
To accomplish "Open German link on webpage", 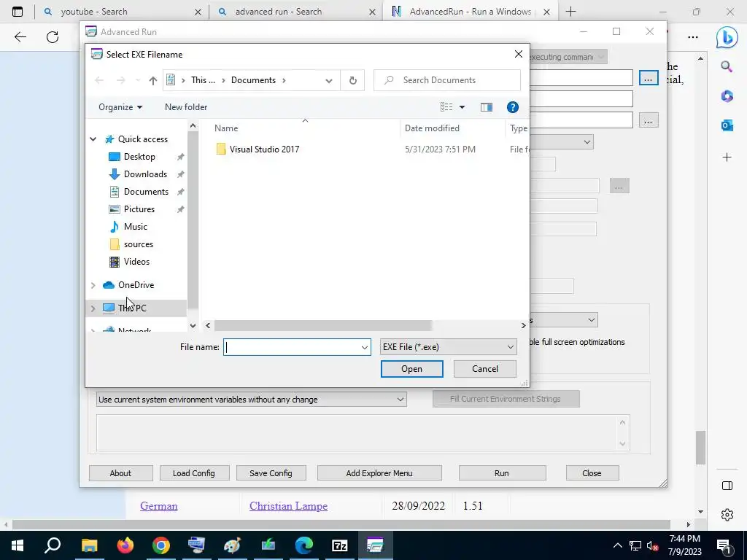I will point(158,506).
